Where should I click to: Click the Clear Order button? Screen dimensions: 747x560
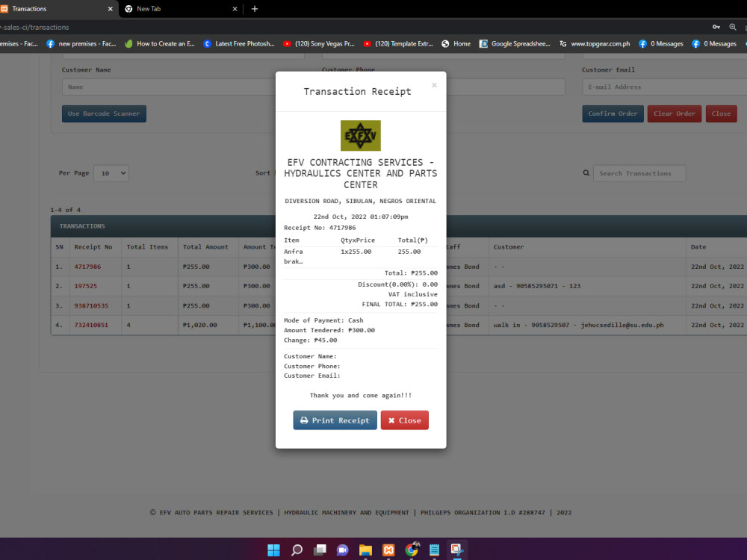674,113
